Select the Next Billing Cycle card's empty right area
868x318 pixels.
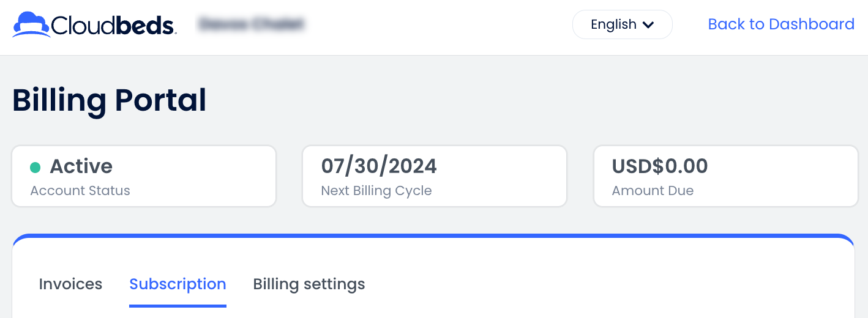tap(508, 176)
